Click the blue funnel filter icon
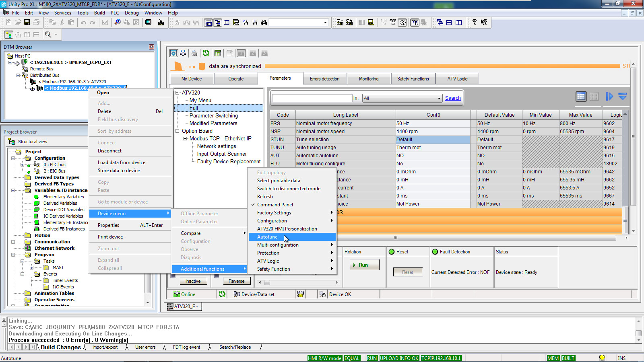The width and height of the screenshot is (644, 362). [622, 97]
